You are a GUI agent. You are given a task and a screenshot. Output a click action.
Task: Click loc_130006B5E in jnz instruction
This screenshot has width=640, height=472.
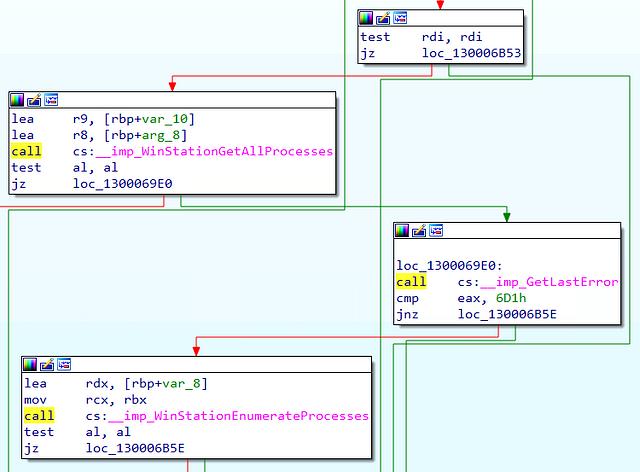pos(507,314)
